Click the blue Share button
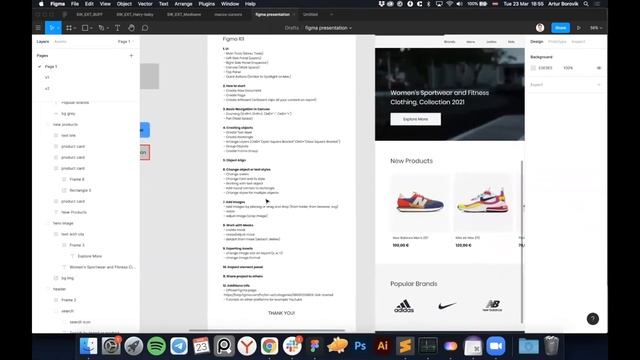The width and height of the screenshot is (640, 360). tap(560, 28)
